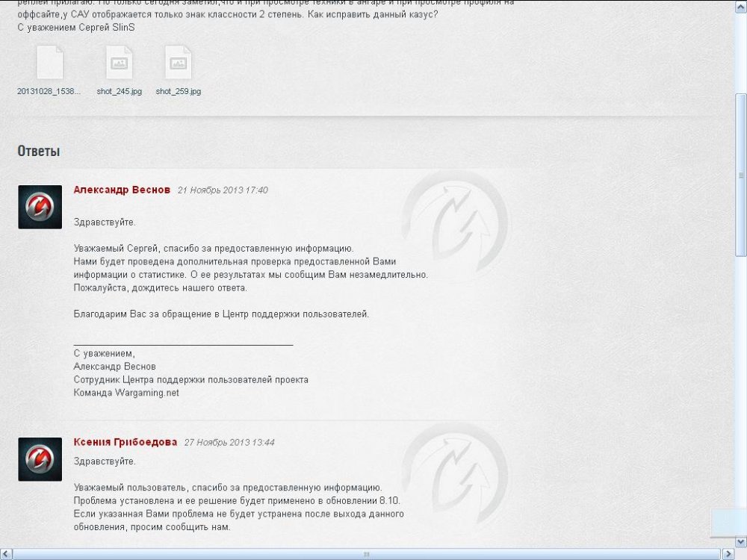Click the line Сотрудник Центра поддержки пользователей проекта
747x560 pixels.
(x=190, y=380)
